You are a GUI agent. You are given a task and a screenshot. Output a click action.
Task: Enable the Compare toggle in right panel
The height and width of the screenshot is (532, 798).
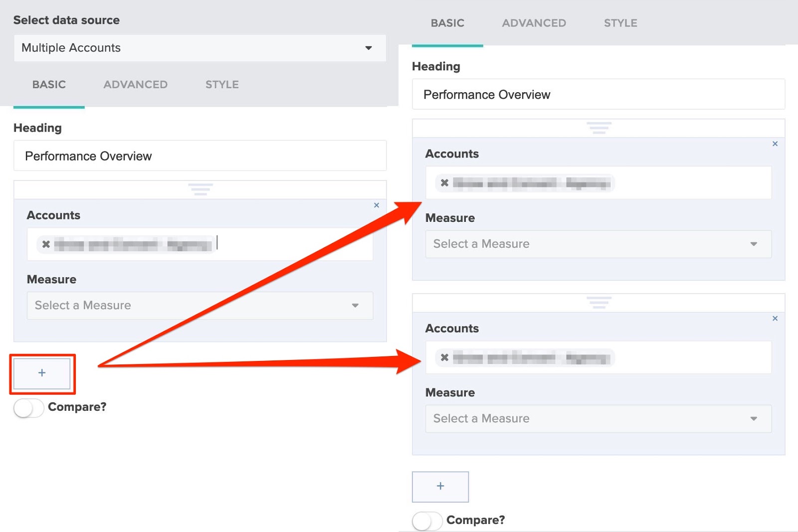pos(427,521)
